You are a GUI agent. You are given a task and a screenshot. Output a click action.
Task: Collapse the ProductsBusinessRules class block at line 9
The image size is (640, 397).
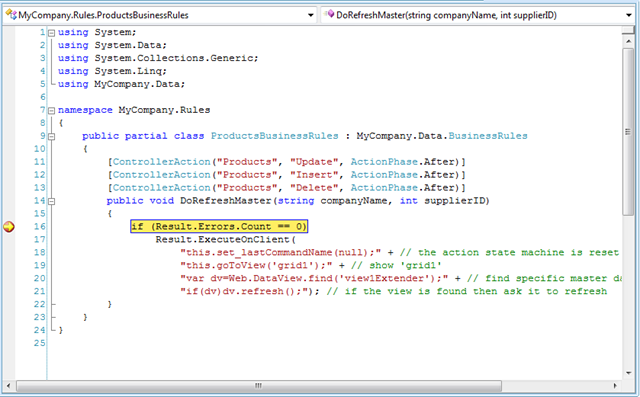coord(51,137)
